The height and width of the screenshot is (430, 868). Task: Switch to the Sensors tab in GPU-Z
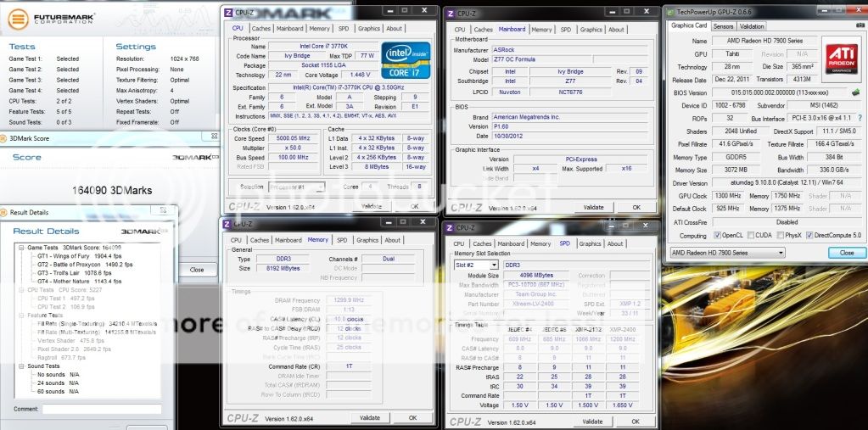[722, 26]
